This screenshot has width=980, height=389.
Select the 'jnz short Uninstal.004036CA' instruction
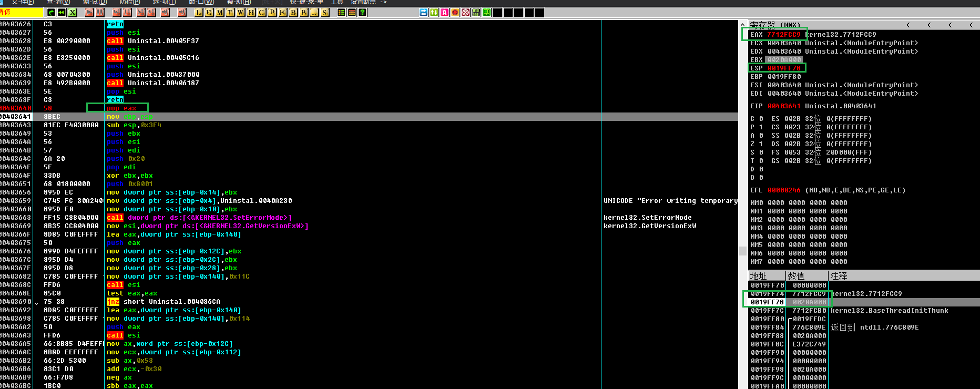pyautogui.click(x=163, y=302)
